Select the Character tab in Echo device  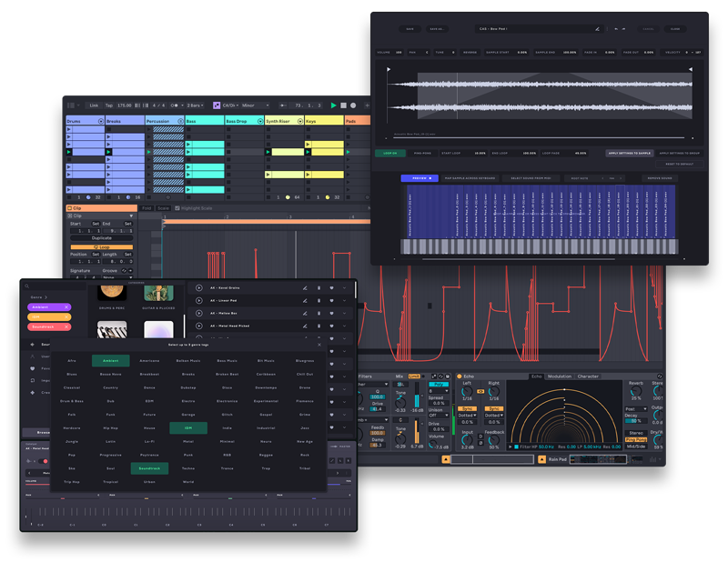click(x=588, y=376)
